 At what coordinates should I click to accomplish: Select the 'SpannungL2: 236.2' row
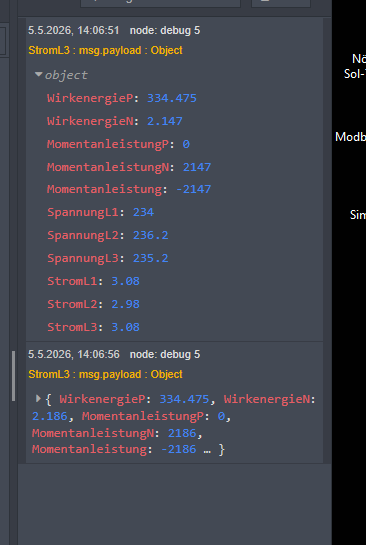[108, 235]
